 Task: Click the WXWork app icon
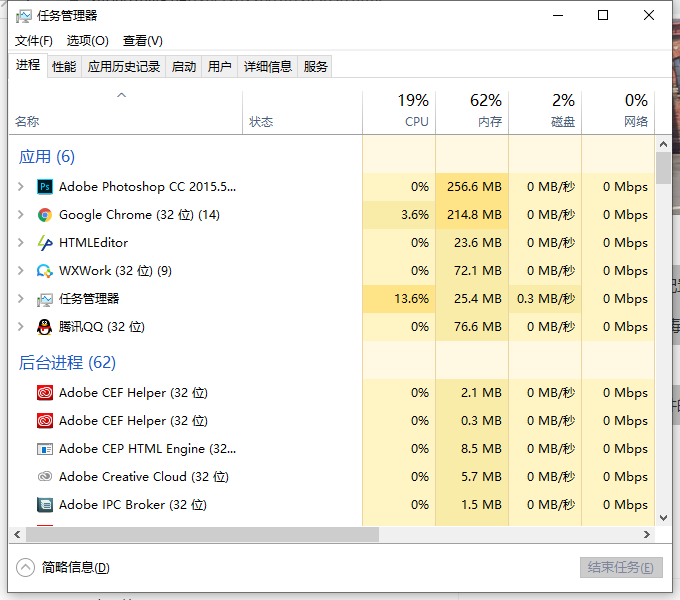45,271
